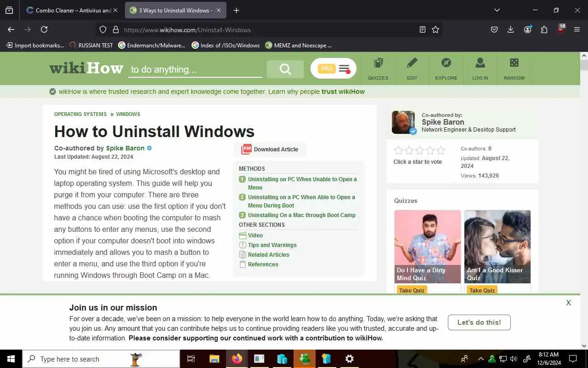The width and height of the screenshot is (588, 368).
Task: Open the Firefox application menu
Action: pos(577,29)
